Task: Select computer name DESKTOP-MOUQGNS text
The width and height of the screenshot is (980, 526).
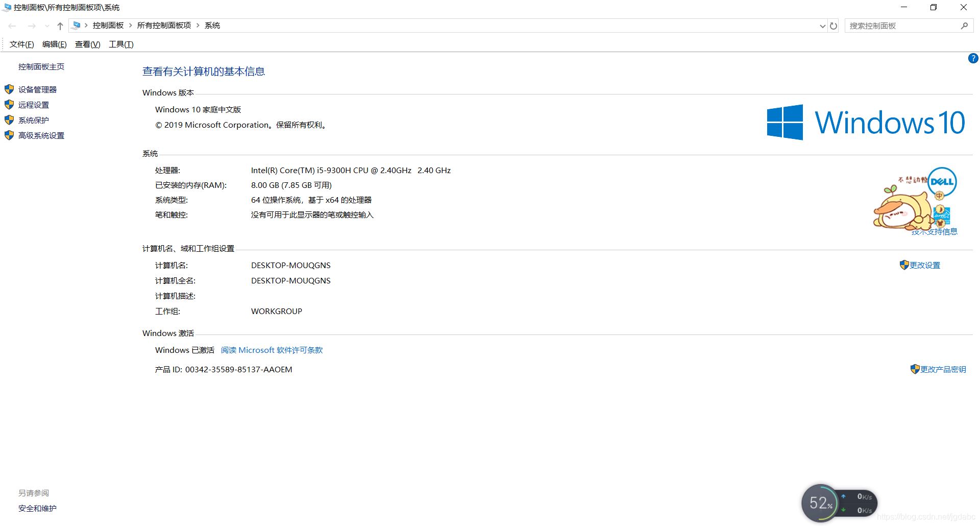Action: (x=291, y=266)
